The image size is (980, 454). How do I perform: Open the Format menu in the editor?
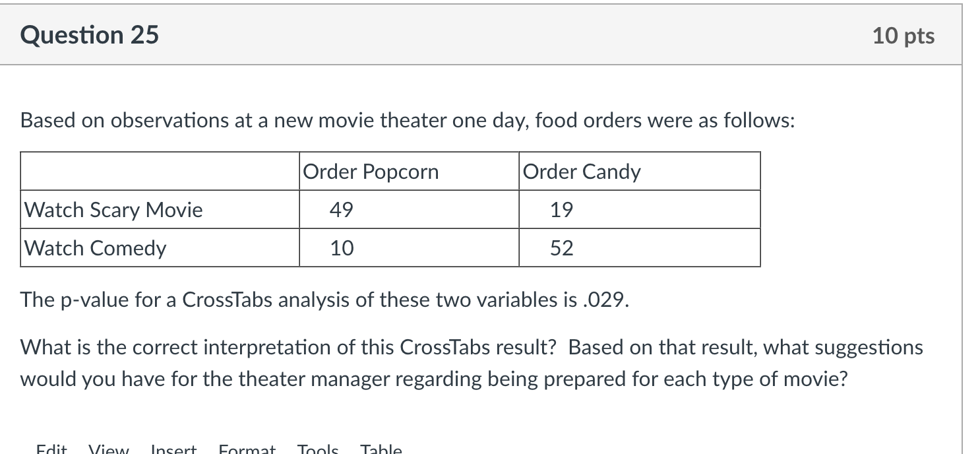pyautogui.click(x=247, y=449)
